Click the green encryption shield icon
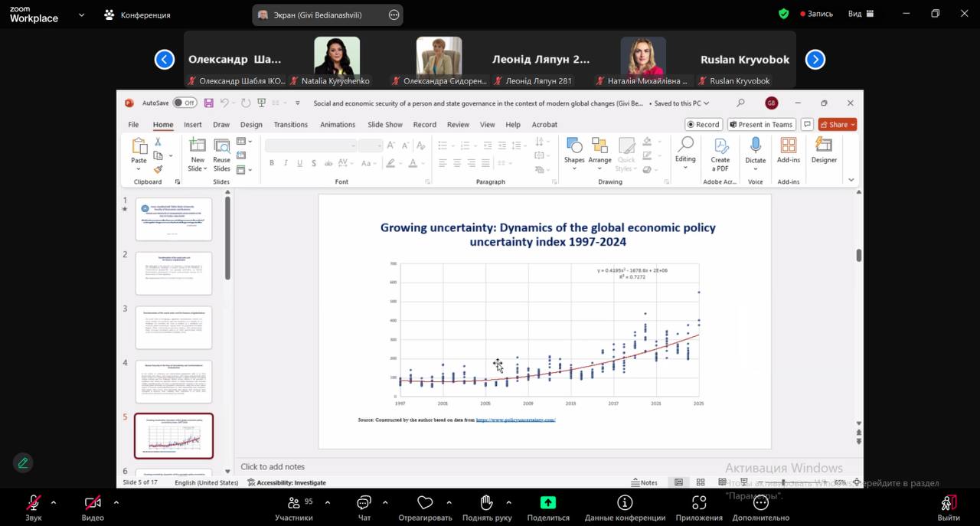Image resolution: width=980 pixels, height=526 pixels. (783, 14)
